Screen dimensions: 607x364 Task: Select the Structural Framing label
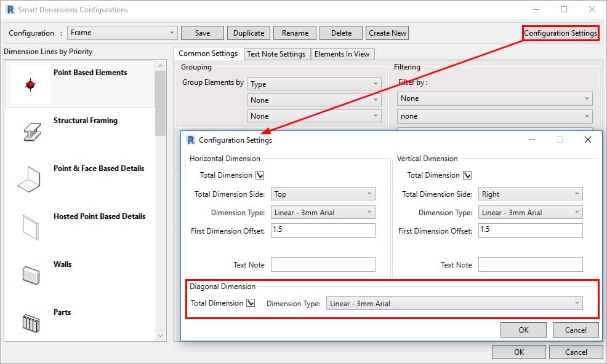[x=86, y=121]
